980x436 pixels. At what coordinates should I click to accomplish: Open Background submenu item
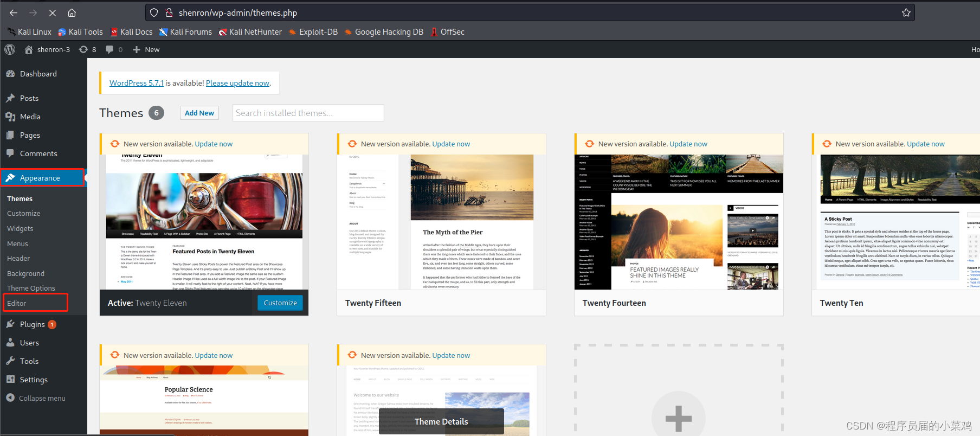(25, 274)
